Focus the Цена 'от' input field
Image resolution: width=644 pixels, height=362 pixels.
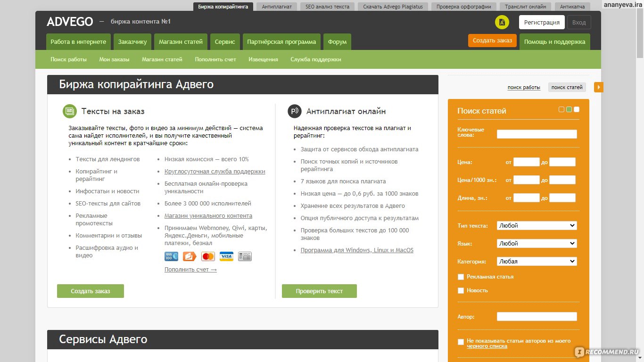527,162
